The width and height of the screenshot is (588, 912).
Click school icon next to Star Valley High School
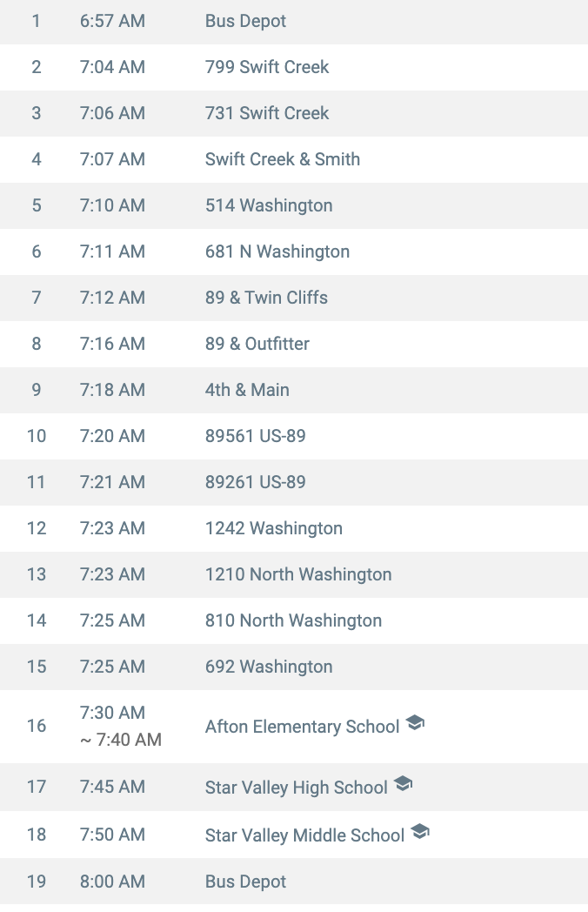pos(403,784)
